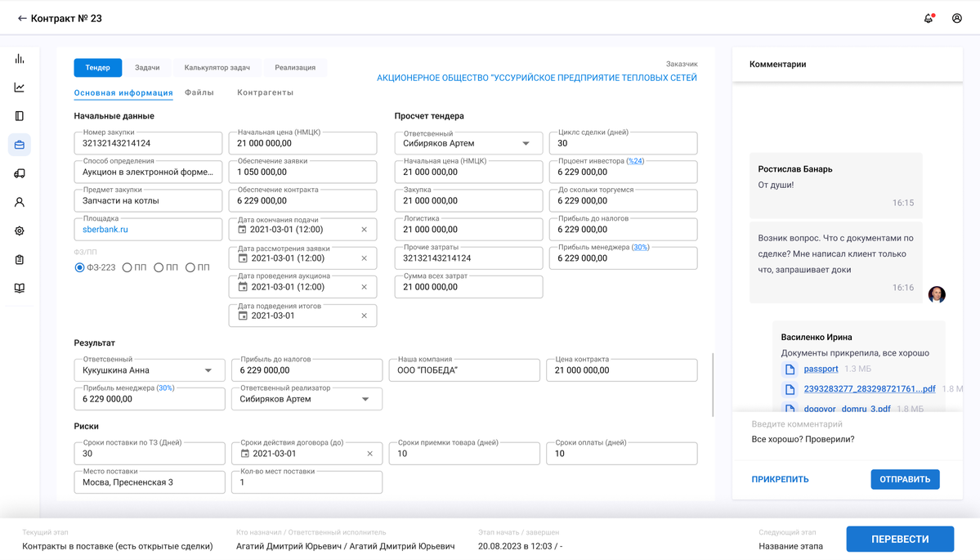Focus the Место поставки field

click(x=150, y=482)
